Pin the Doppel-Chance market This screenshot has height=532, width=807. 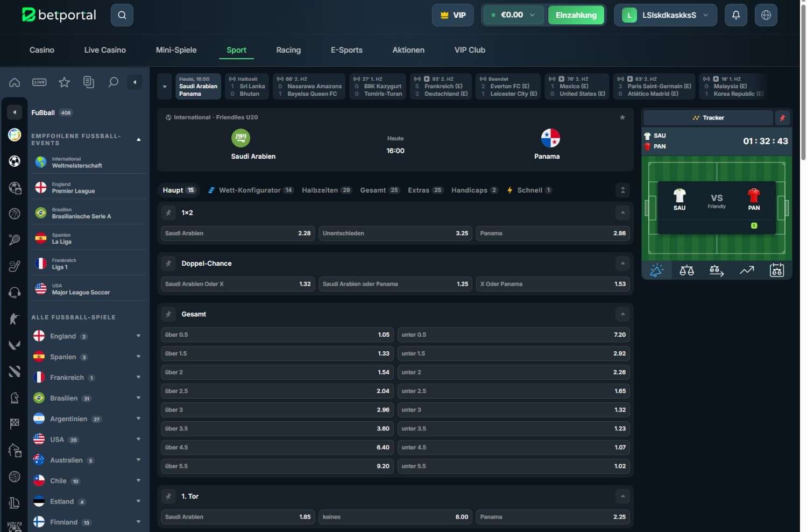168,264
